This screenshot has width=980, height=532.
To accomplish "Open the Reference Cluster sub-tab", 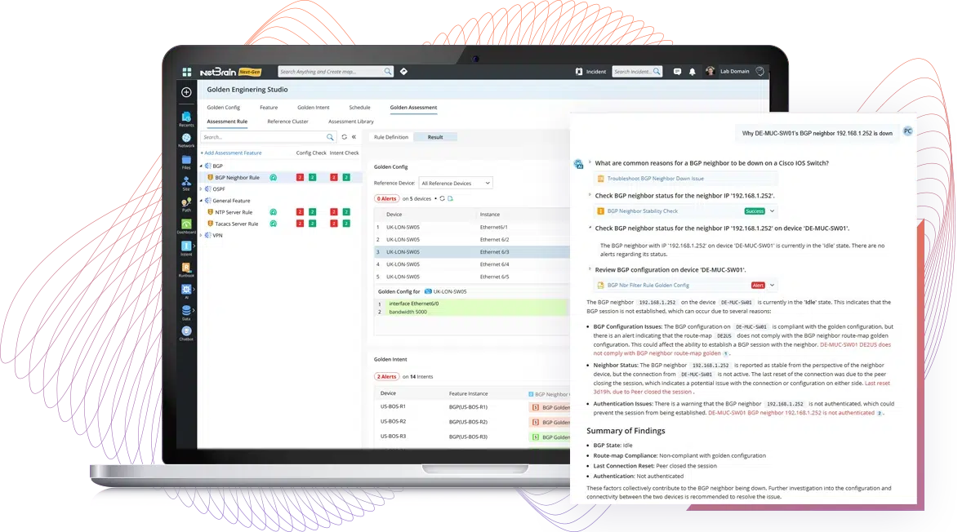I will coord(287,122).
